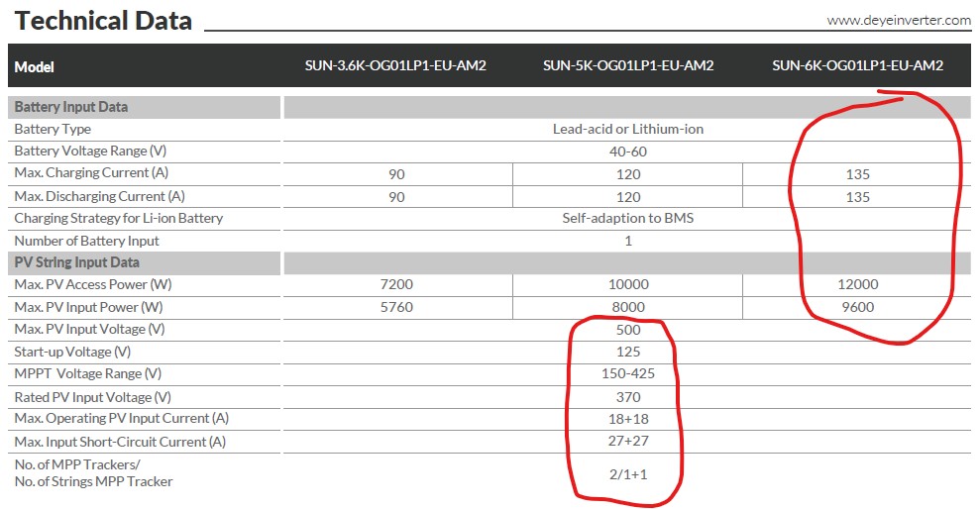This screenshot has height=509, width=980.
Task: Click the 135 max charging current value
Action: (x=857, y=174)
